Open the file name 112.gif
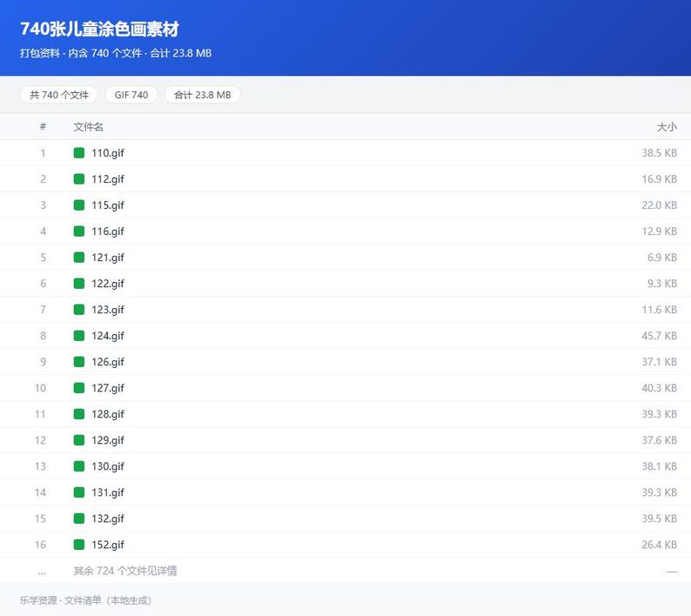Image resolution: width=691 pixels, height=616 pixels. [x=108, y=179]
